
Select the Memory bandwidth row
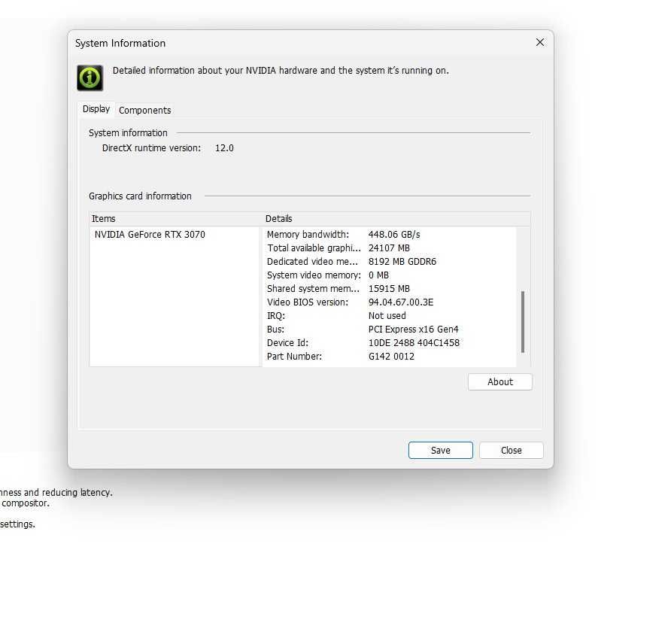[x=389, y=235]
